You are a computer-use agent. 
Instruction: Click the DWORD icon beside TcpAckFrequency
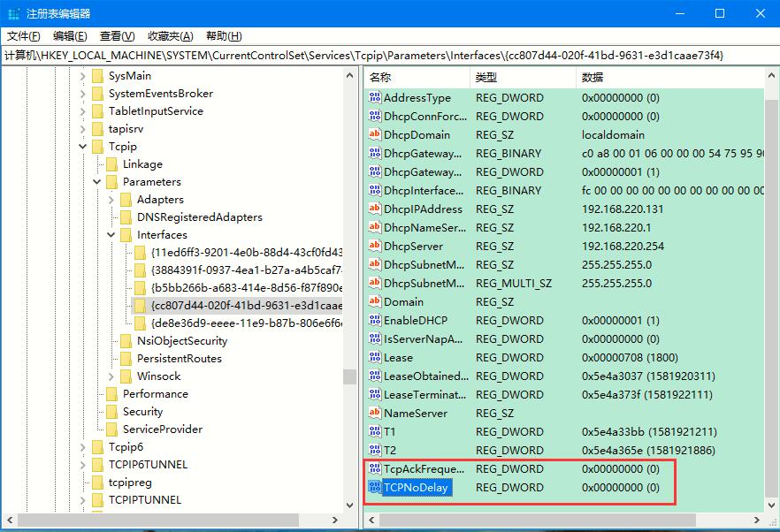pyautogui.click(x=377, y=468)
